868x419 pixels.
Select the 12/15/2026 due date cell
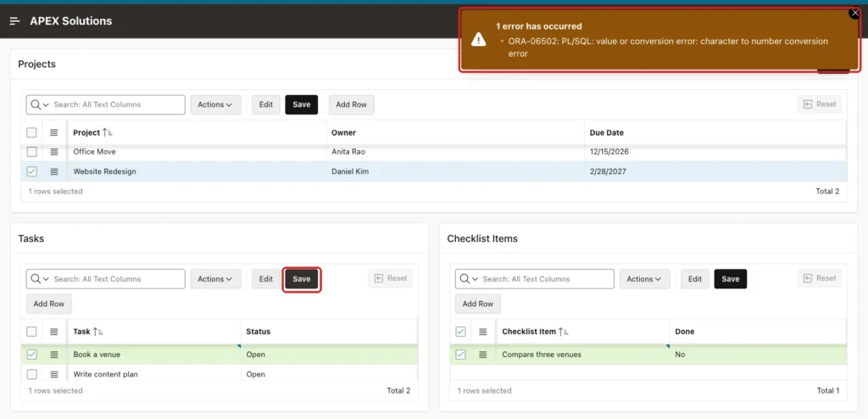click(x=715, y=152)
